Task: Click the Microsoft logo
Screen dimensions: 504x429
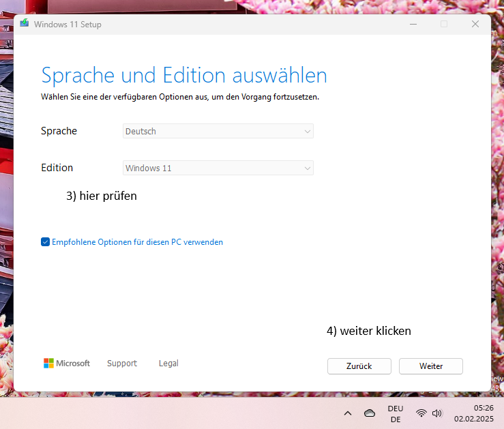Action: click(67, 363)
